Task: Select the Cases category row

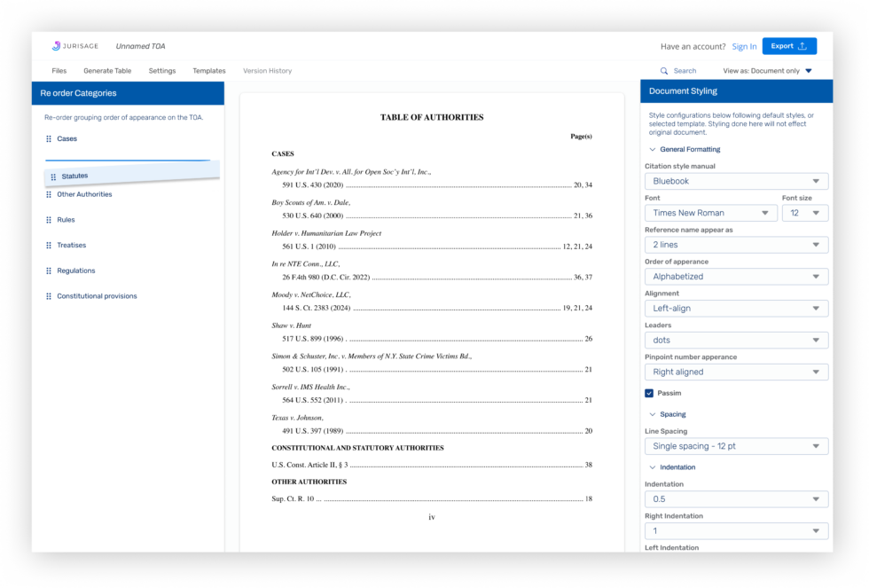Action: coord(128,138)
